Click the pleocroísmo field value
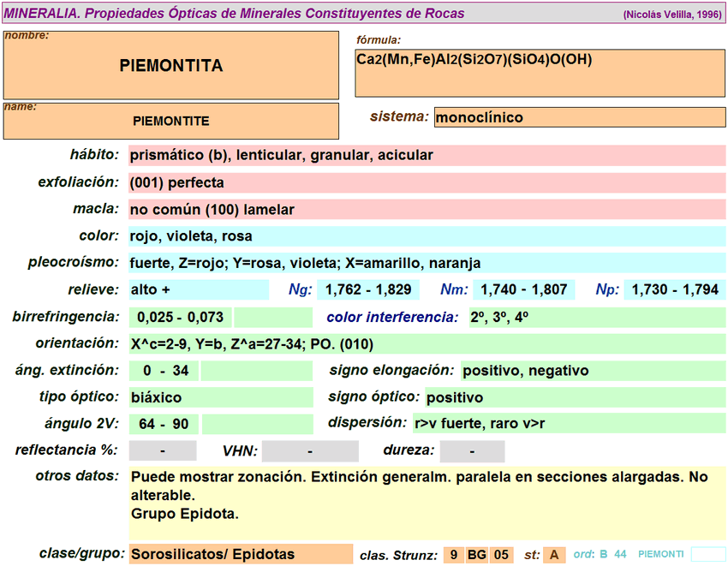Screen dimensions: 728x566 point(427,263)
